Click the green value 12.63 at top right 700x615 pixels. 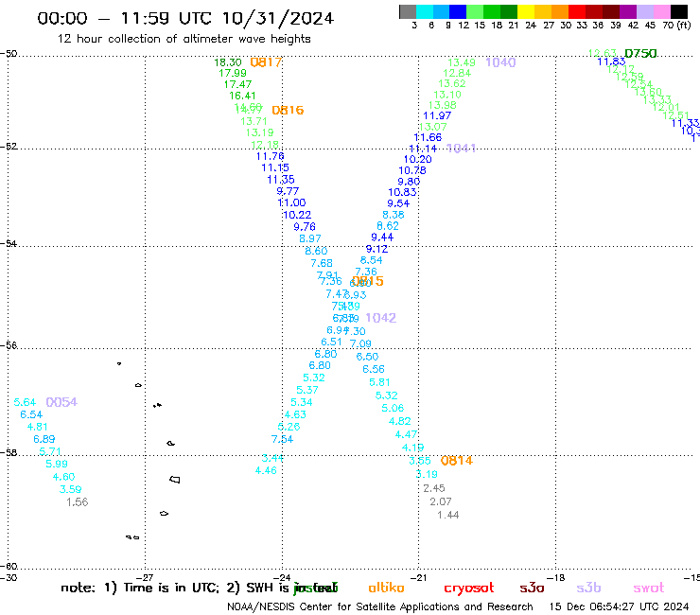(x=603, y=54)
